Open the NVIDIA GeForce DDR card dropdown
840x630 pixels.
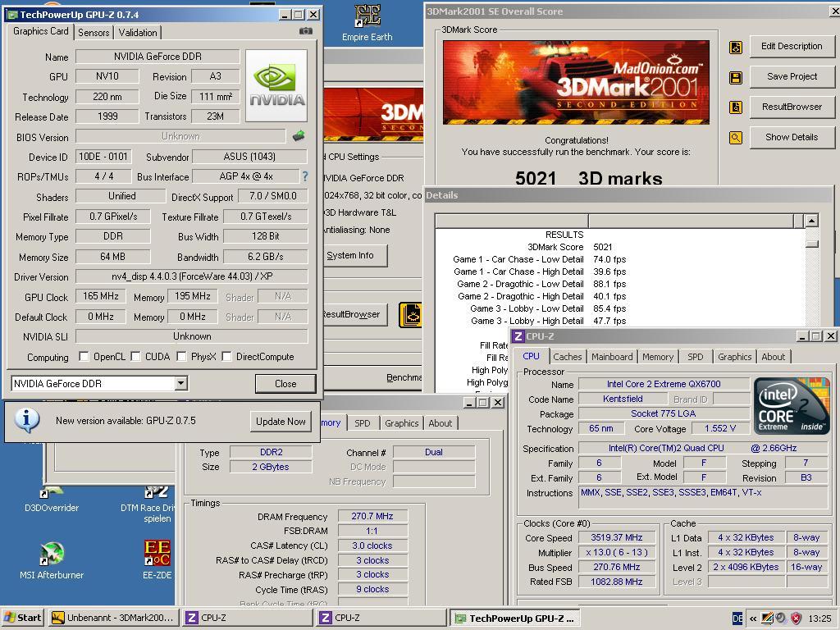(x=180, y=383)
